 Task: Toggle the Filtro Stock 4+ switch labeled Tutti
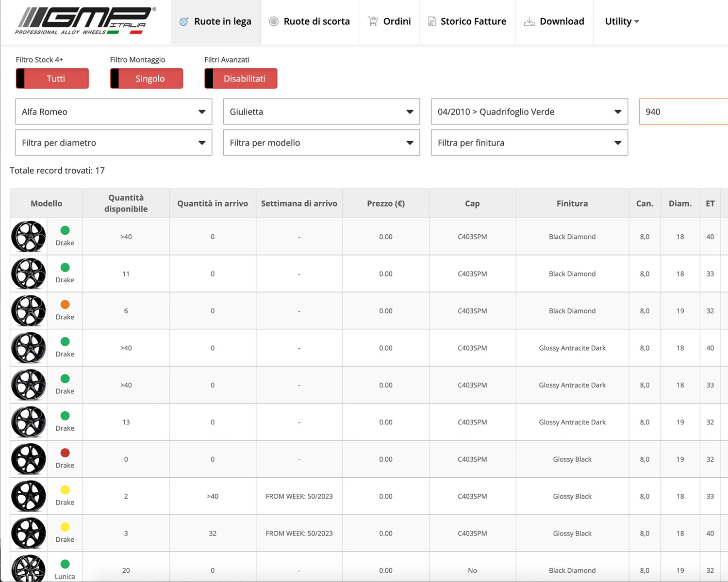click(x=52, y=79)
